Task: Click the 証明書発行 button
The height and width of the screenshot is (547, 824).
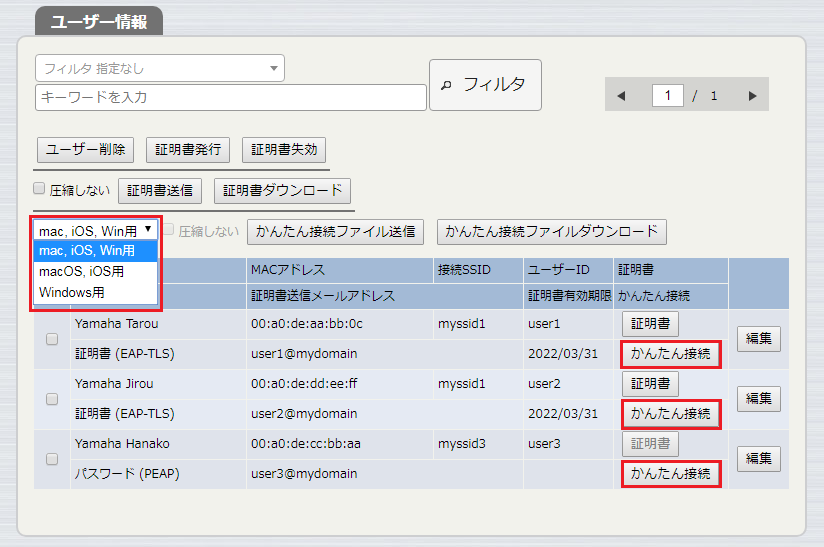Action: point(188,150)
